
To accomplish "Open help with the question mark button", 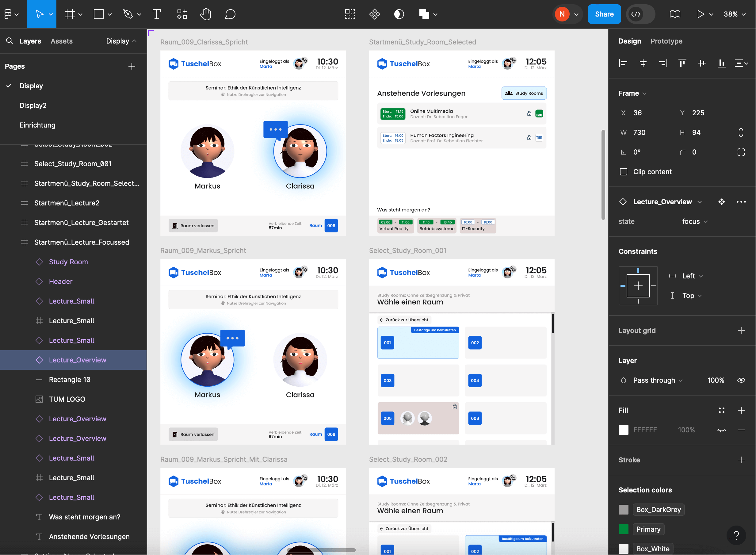I will tap(737, 535).
